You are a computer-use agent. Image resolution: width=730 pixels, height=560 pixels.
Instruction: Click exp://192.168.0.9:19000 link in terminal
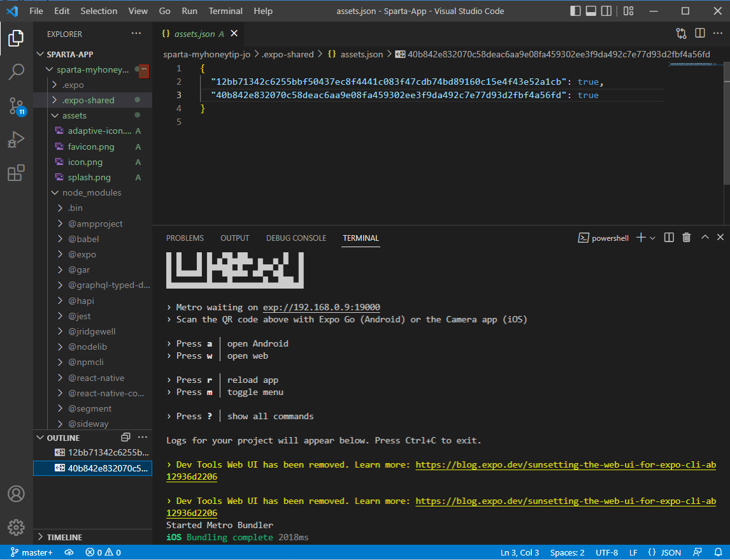[x=321, y=307]
